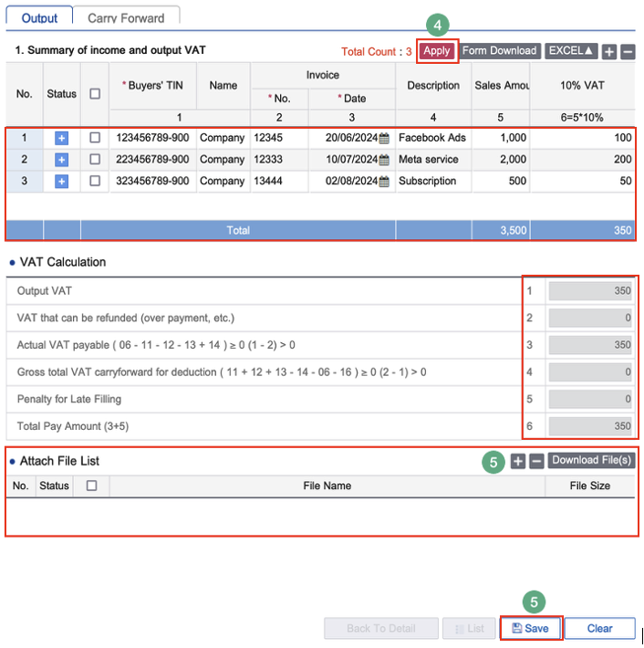Click the 10% VAT cell showing 200
644x648 pixels.
583,160
